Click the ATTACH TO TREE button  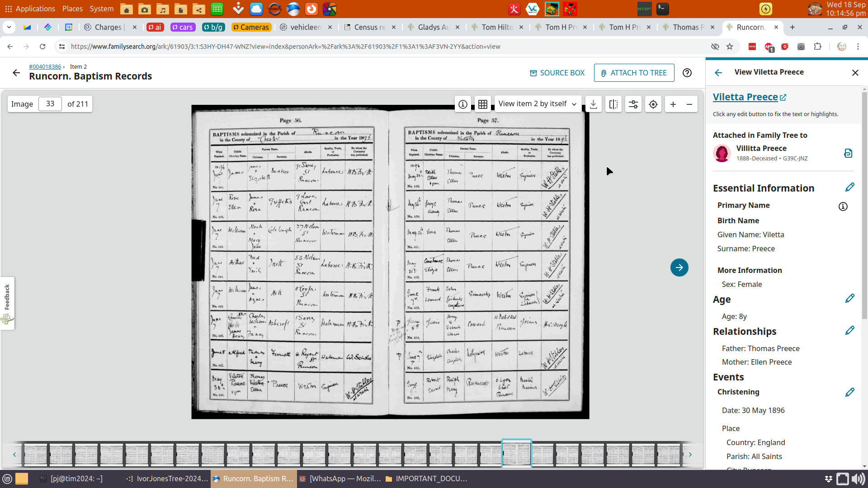pyautogui.click(x=634, y=73)
